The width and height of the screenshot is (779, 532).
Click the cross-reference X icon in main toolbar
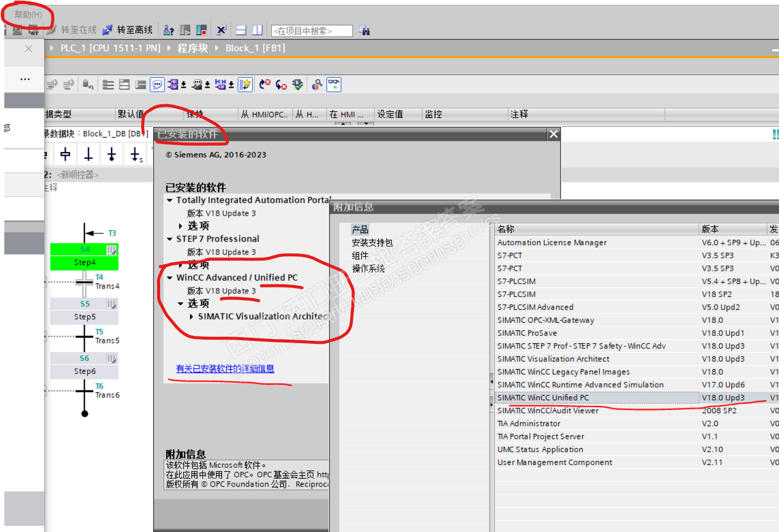[221, 30]
